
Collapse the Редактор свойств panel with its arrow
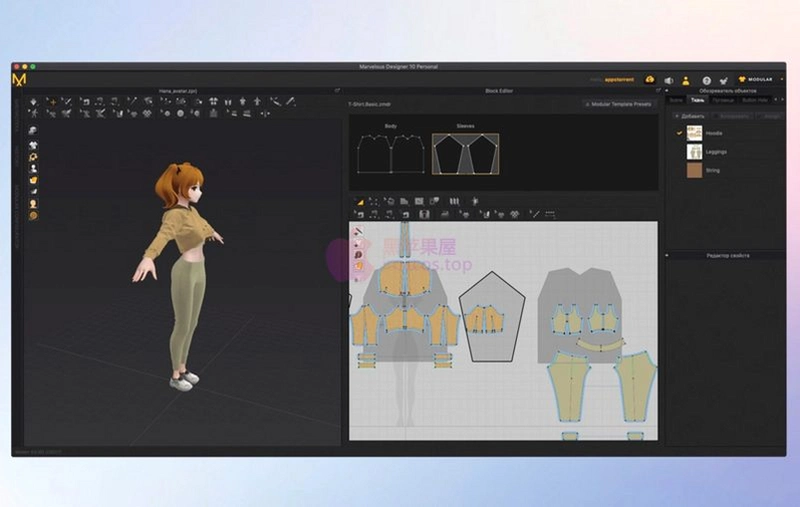click(667, 256)
